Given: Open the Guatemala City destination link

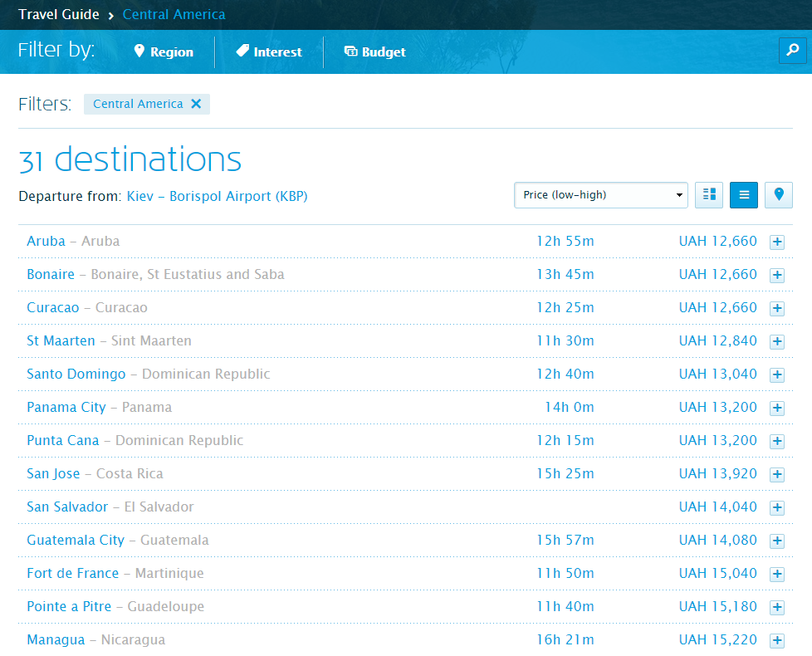Looking at the screenshot, I should coord(76,540).
